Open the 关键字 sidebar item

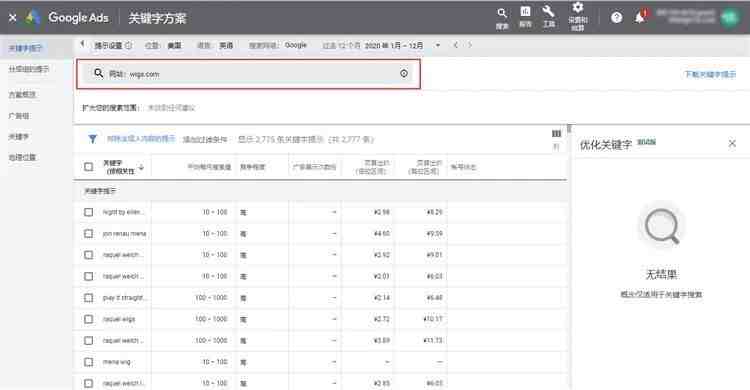click(x=19, y=137)
